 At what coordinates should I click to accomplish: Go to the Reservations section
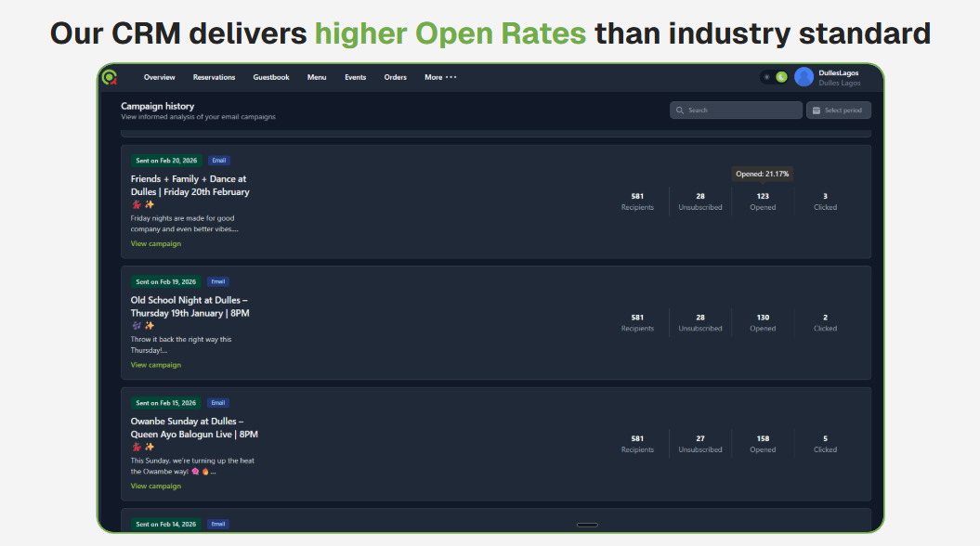214,77
